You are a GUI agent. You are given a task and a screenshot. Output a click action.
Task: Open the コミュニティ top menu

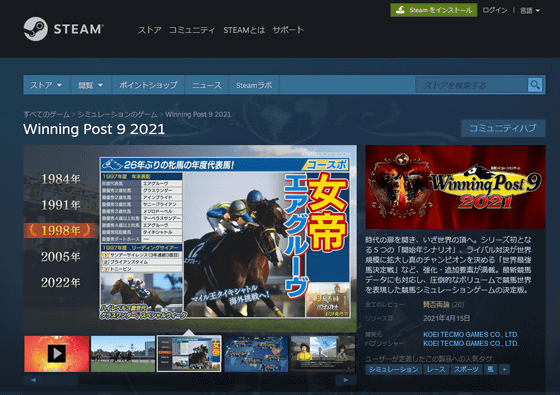(x=191, y=30)
